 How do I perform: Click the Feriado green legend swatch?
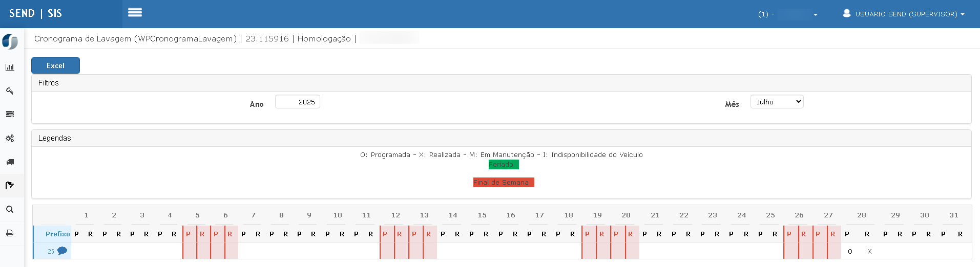(x=504, y=164)
